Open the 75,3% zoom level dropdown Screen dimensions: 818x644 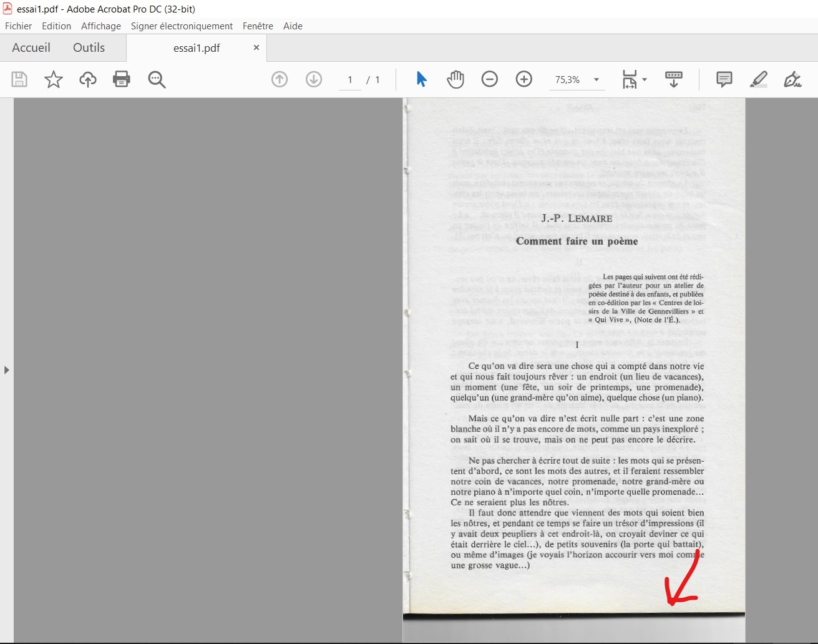point(596,79)
